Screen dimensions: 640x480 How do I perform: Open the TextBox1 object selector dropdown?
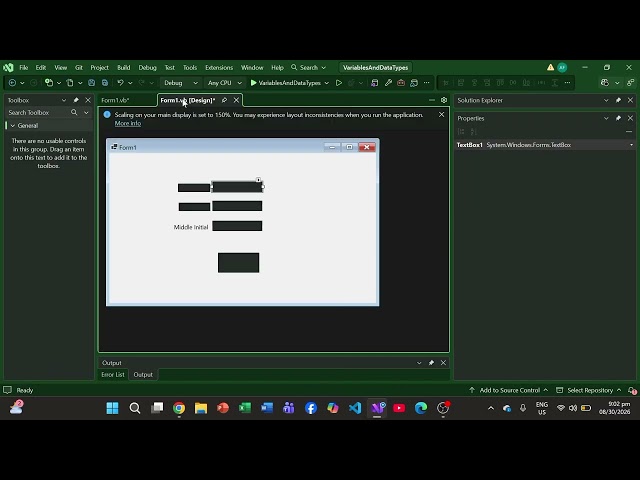[631, 145]
